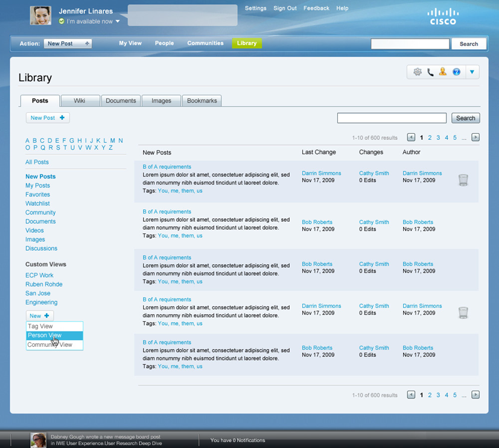Click the phone call icon

tap(430, 72)
